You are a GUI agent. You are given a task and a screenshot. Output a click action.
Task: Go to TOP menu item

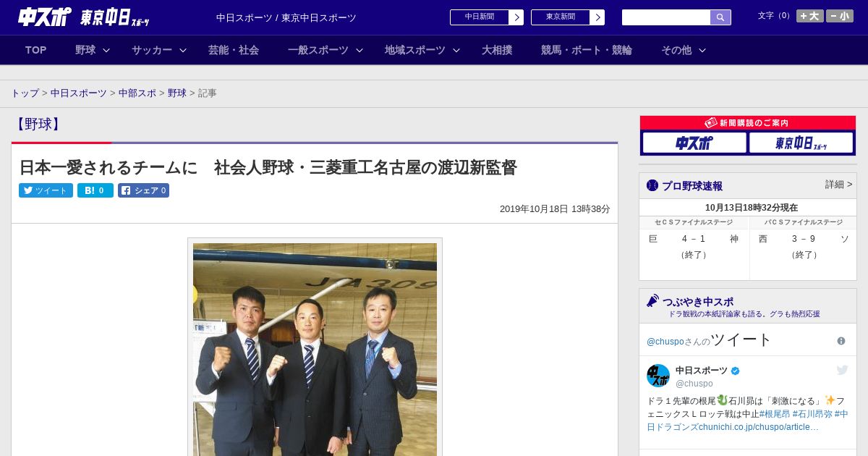pos(36,50)
